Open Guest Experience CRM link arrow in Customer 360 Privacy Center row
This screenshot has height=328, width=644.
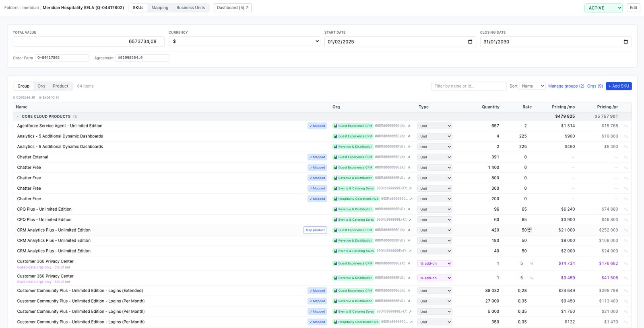point(409,264)
